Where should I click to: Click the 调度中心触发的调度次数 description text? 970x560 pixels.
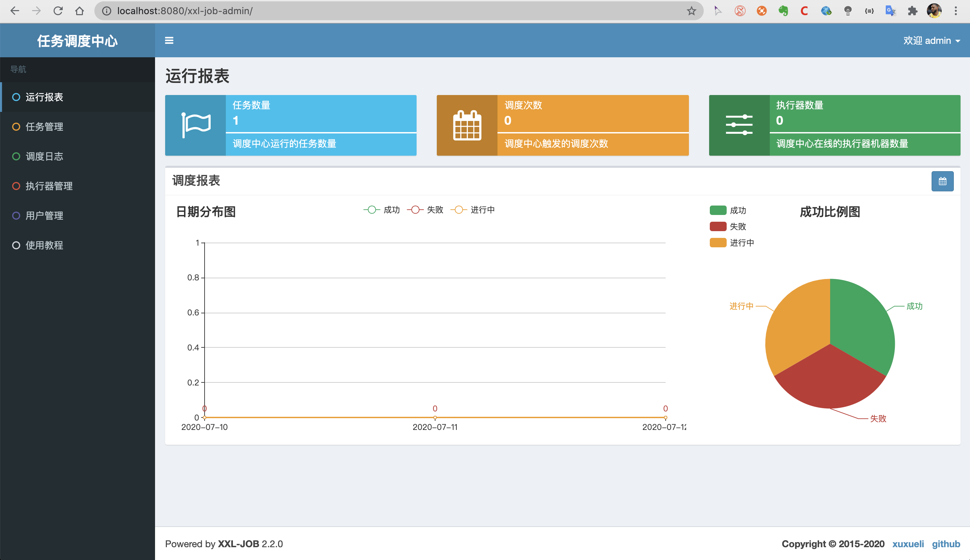click(x=556, y=144)
